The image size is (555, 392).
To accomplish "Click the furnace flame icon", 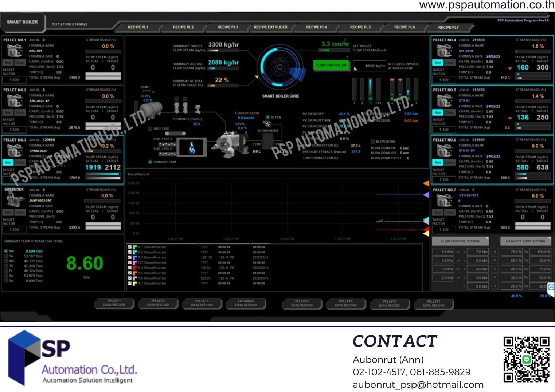I will coord(192,147).
